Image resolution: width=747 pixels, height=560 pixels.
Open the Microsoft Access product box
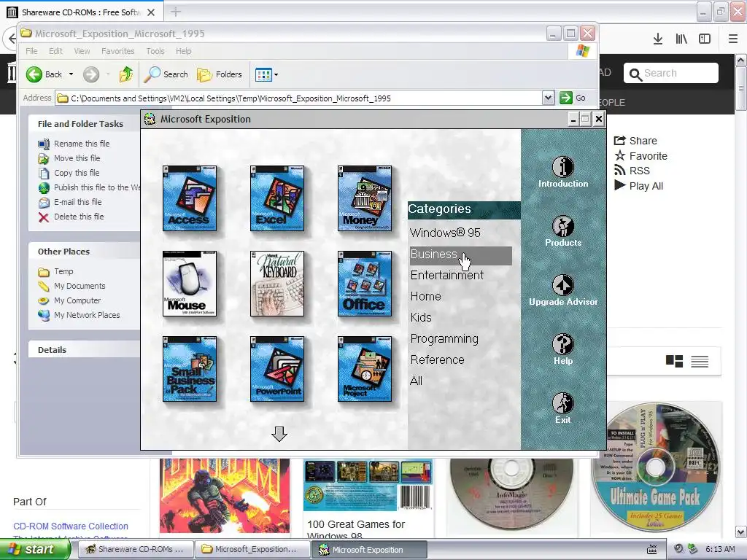click(190, 198)
